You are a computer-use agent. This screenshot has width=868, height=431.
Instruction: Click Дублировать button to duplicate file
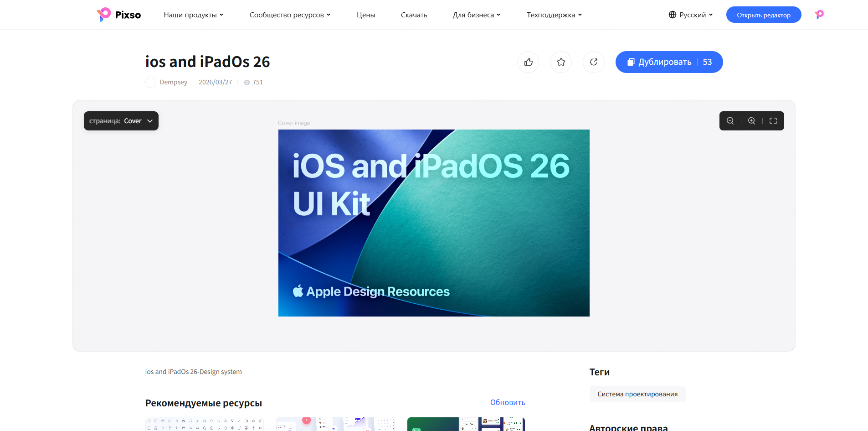tap(669, 62)
